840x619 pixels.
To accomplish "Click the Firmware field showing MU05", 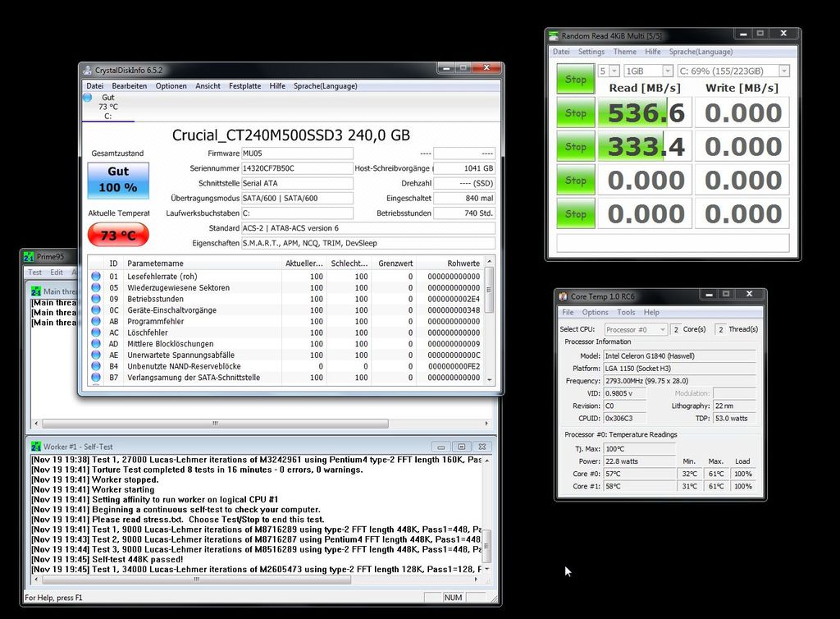I will coord(297,154).
